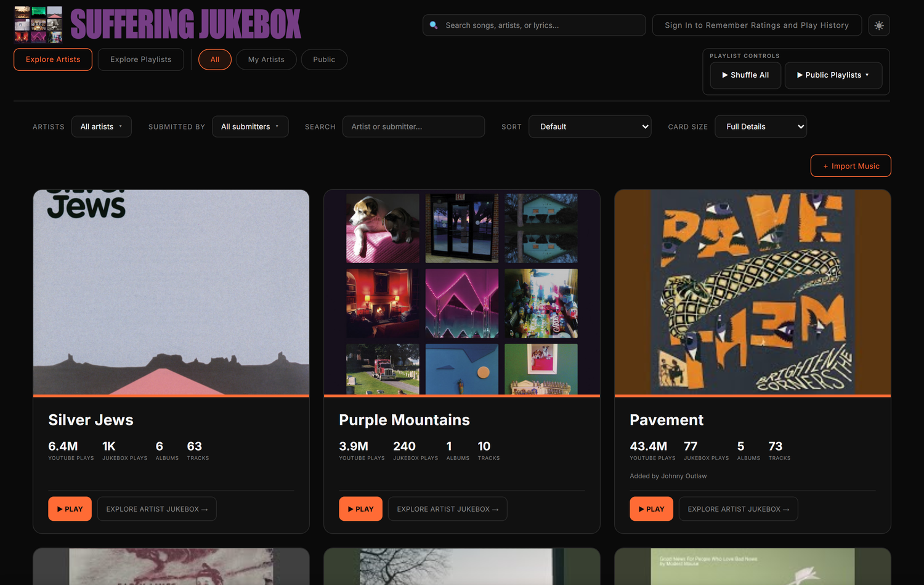Click the Purple Mountains artist name
The height and width of the screenshot is (585, 924).
(404, 420)
